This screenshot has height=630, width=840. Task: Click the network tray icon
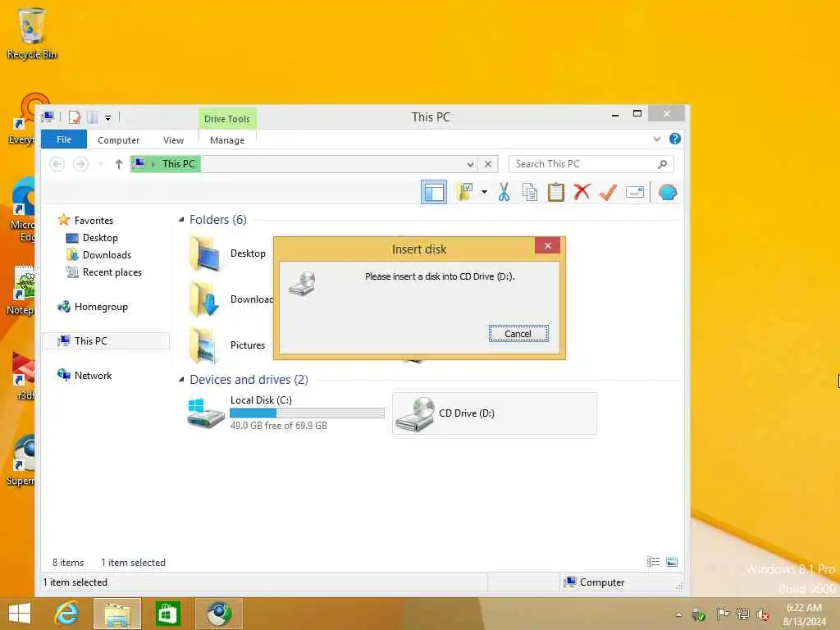(x=742, y=614)
